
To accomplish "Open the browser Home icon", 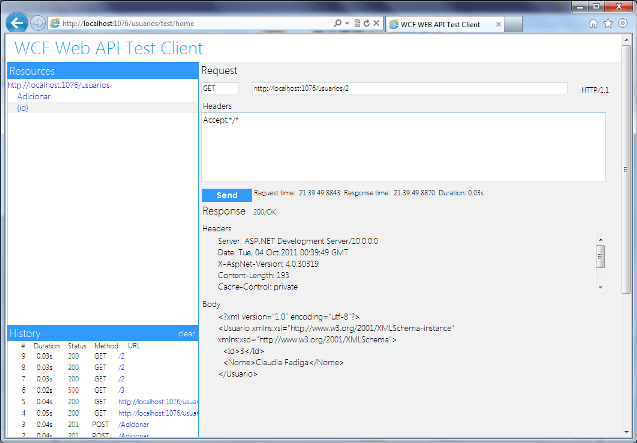I will pyautogui.click(x=594, y=22).
